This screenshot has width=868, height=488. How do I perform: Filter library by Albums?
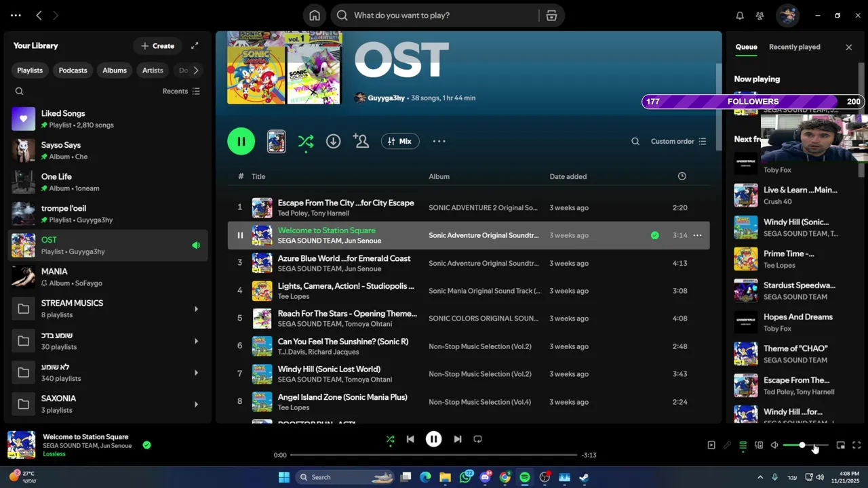click(x=115, y=70)
